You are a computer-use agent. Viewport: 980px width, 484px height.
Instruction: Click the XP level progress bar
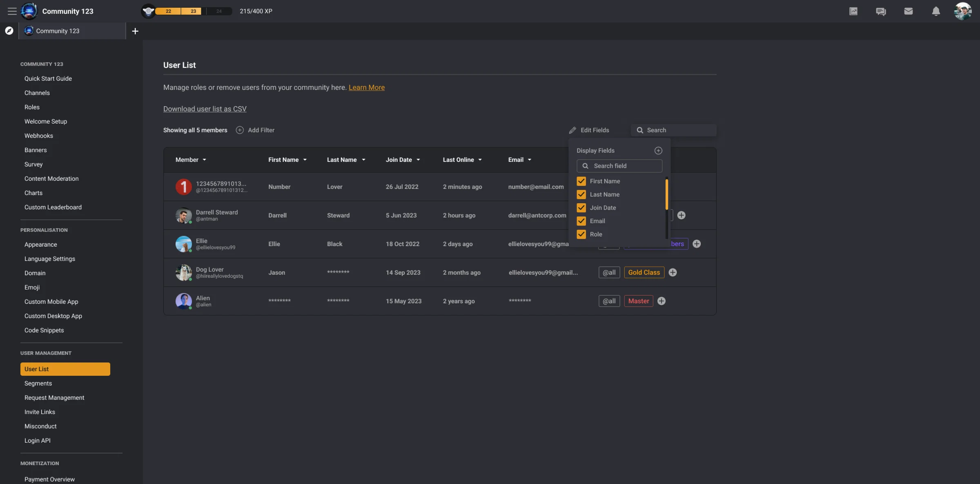click(194, 11)
